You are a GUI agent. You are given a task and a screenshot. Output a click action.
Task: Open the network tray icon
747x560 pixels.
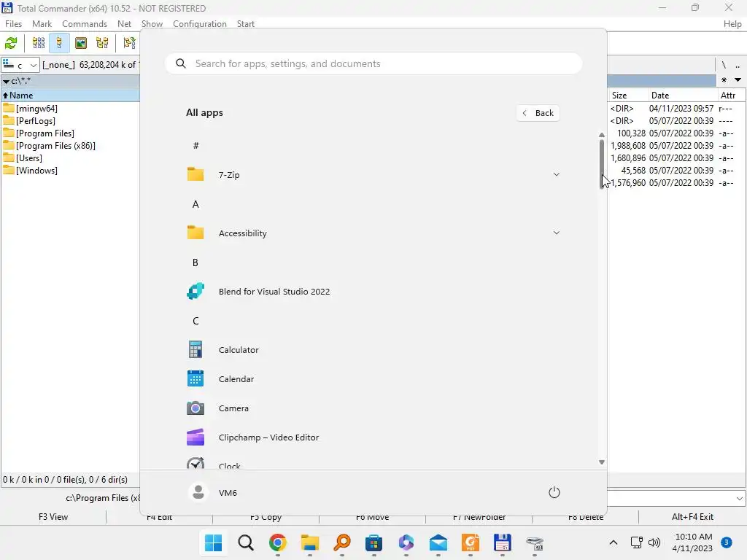(636, 542)
